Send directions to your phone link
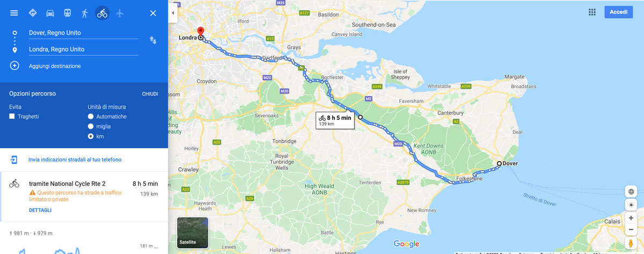This screenshot has width=644, height=254. coord(75,159)
